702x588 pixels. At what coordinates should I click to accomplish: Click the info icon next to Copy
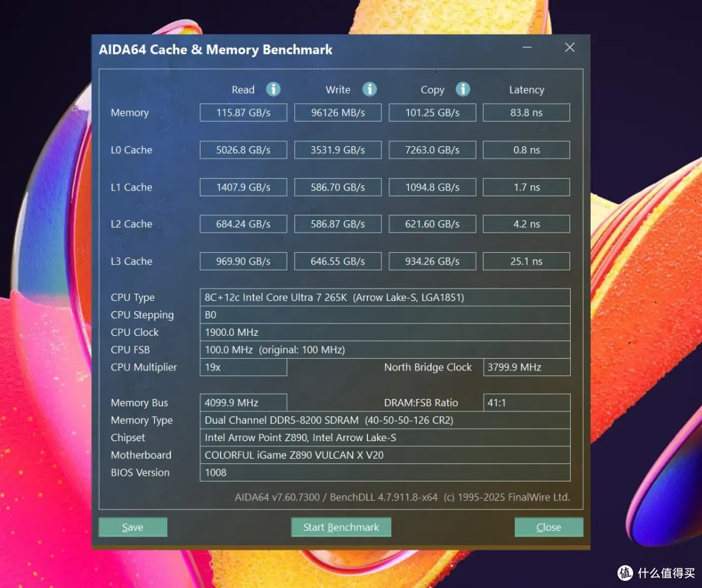[463, 89]
